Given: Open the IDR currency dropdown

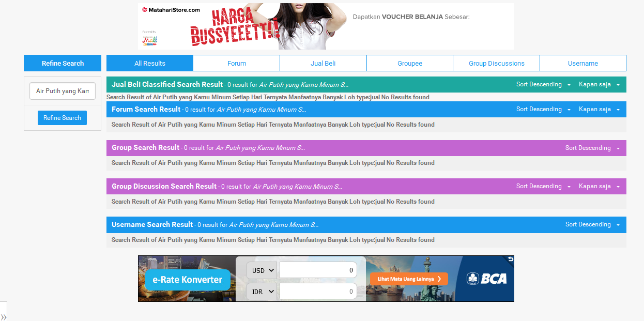Looking at the screenshot, I should (x=262, y=292).
